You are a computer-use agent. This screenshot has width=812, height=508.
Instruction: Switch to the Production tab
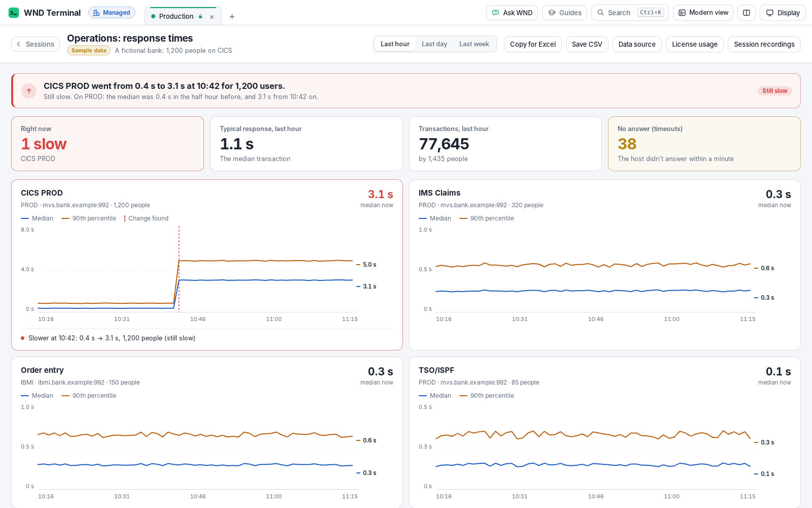tap(176, 16)
